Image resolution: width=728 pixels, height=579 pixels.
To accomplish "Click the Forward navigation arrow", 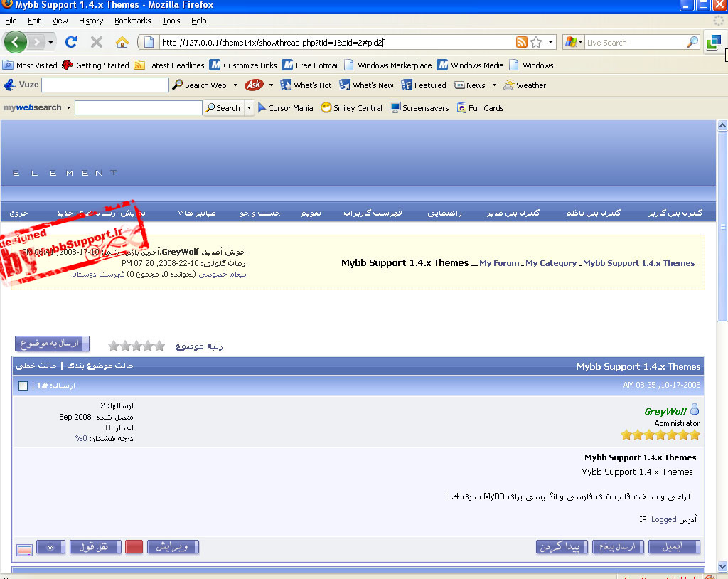I will click(x=37, y=42).
